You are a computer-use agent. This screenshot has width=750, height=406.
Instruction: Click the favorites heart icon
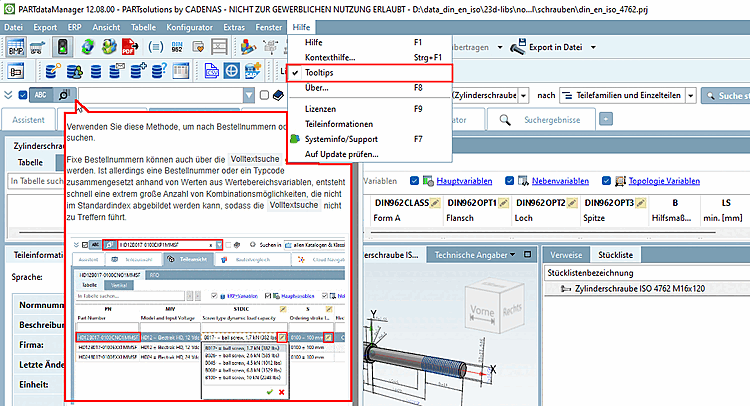(x=198, y=47)
